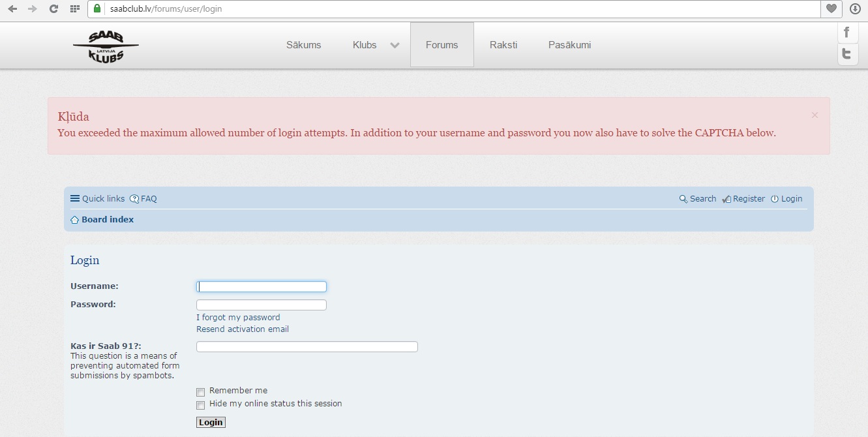Screen dimensions: 868x437
Task: Reload the page with browser refresh icon
Action: (54, 9)
